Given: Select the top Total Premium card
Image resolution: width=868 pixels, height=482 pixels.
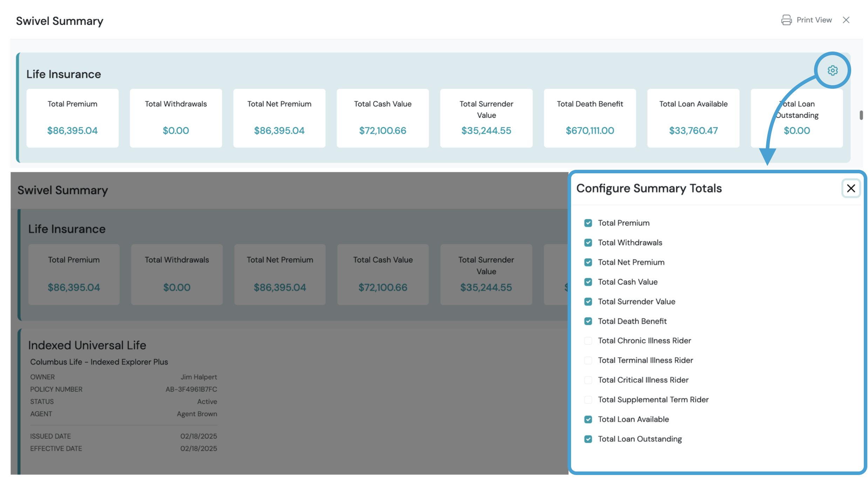Looking at the screenshot, I should [73, 118].
